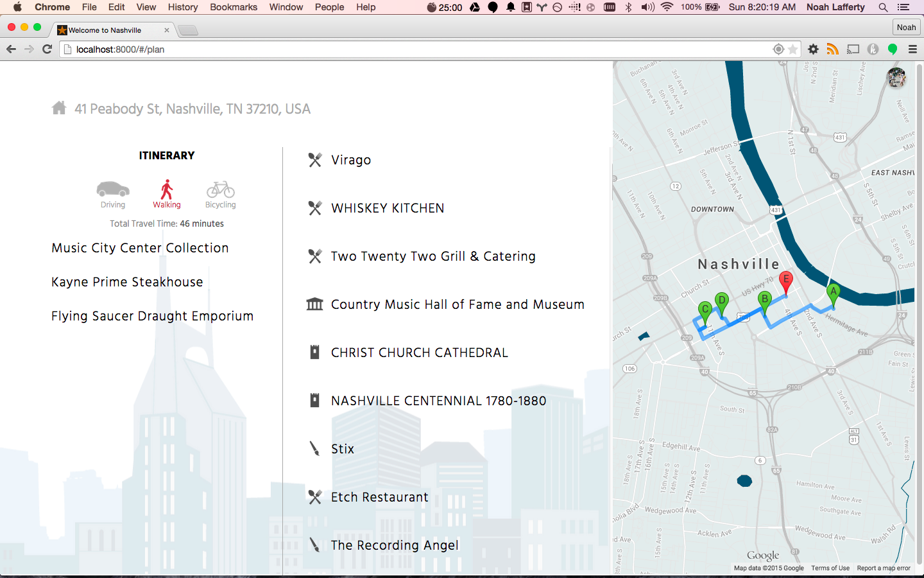Open the user avatar on map
Viewport: 924px width, 578px height.
point(896,78)
